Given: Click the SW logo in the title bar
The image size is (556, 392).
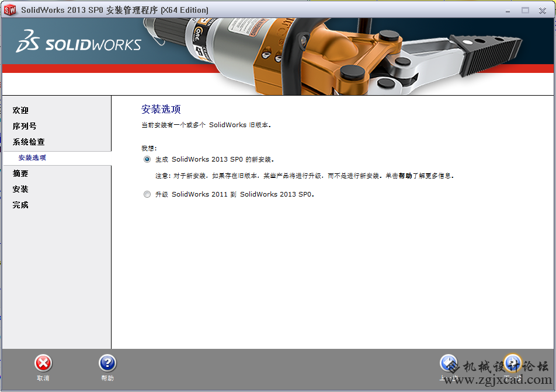Looking at the screenshot, I should pos(10,10).
